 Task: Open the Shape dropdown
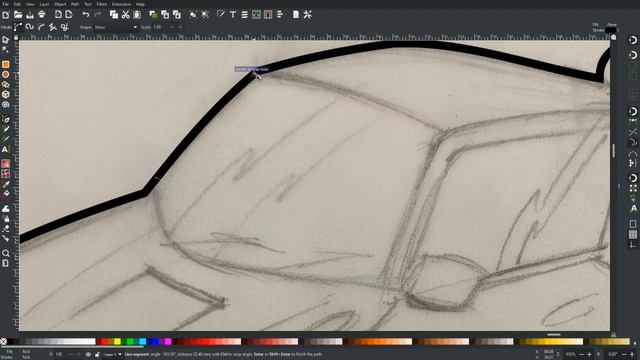tap(116, 27)
